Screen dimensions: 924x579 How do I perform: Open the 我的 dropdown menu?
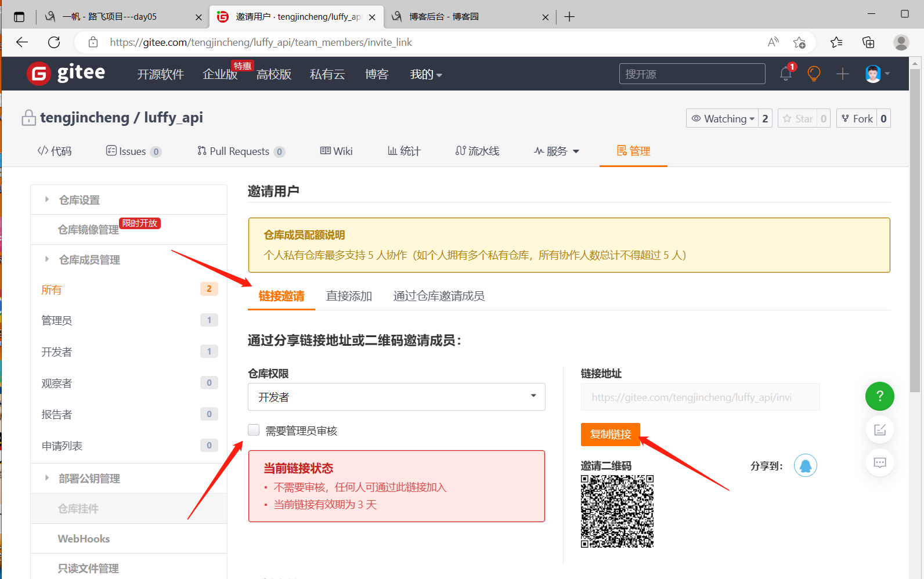pos(426,74)
